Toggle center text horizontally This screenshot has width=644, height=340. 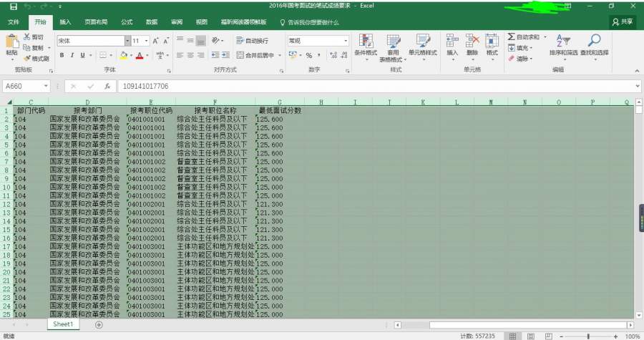pos(190,54)
